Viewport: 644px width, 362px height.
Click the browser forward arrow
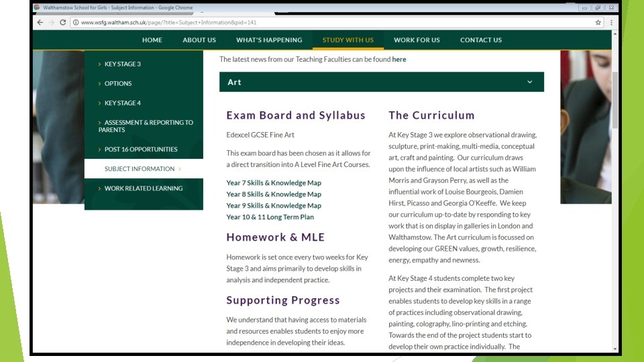point(52,23)
